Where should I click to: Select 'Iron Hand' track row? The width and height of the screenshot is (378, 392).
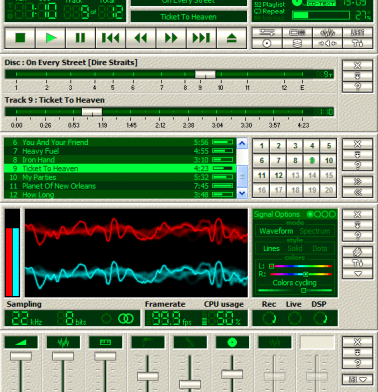(x=120, y=160)
